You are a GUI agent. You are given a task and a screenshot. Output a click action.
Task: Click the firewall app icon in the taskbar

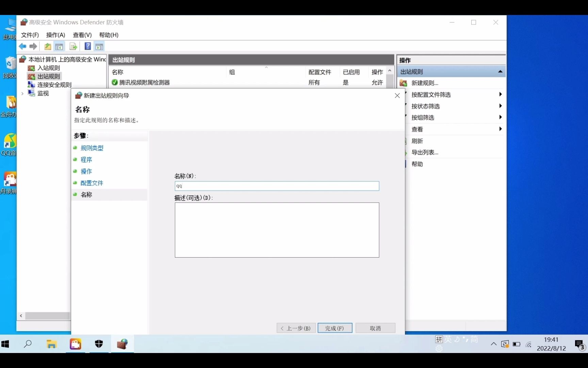pos(122,344)
